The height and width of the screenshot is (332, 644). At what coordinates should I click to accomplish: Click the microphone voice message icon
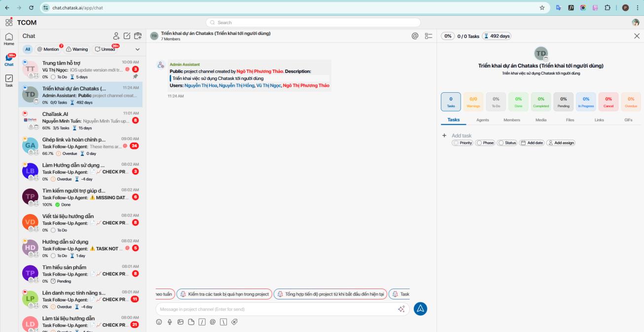[x=170, y=322]
